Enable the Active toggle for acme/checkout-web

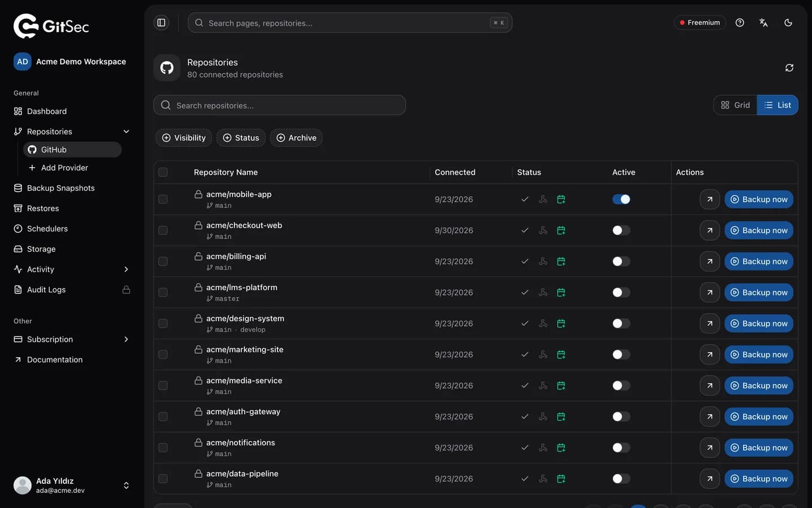tap(621, 230)
